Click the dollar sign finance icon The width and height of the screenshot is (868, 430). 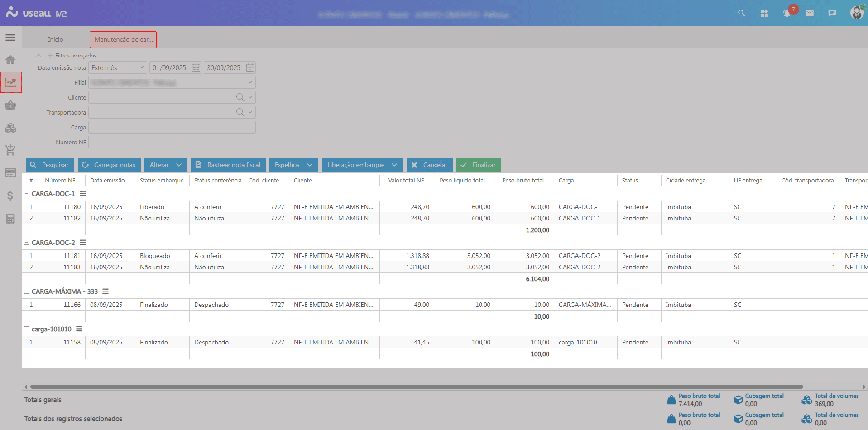pos(10,196)
